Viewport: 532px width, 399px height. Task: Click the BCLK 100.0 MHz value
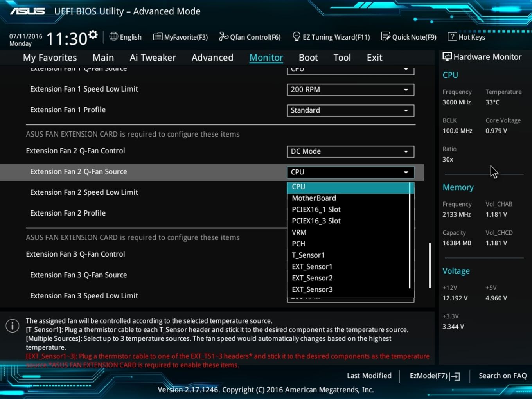(457, 131)
